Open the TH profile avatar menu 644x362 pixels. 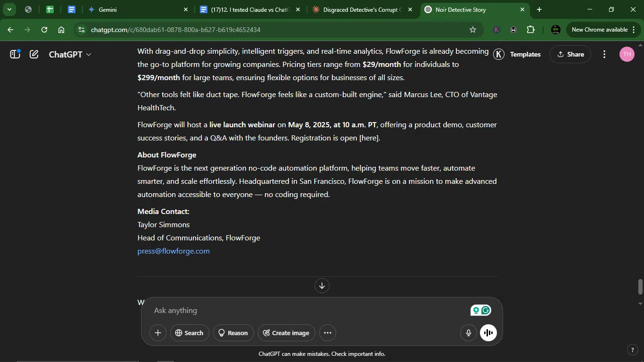click(627, 54)
